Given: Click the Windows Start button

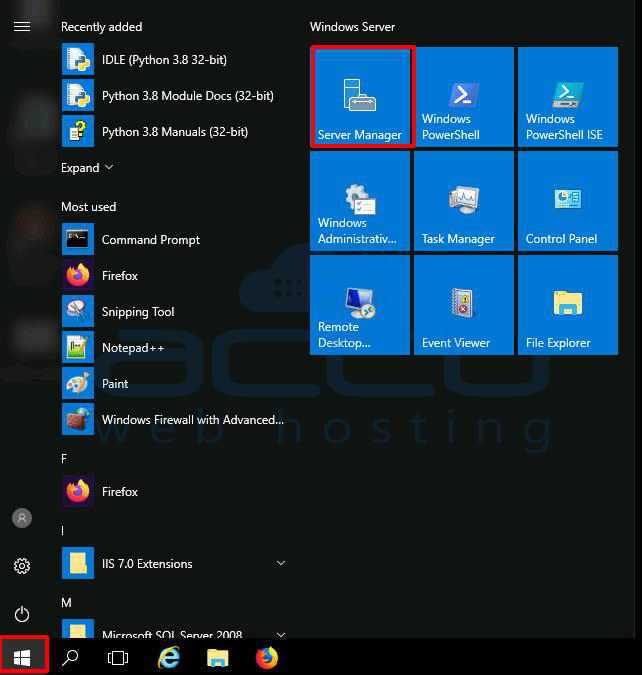Looking at the screenshot, I should 23,657.
